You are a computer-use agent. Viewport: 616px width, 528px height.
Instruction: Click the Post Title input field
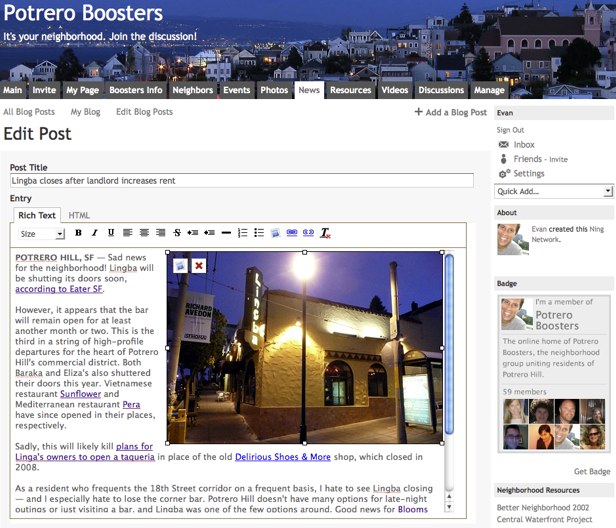pos(242,181)
